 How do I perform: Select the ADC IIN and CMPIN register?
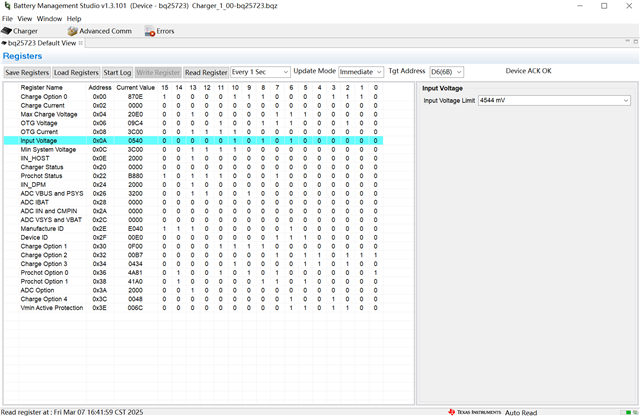coord(193,211)
